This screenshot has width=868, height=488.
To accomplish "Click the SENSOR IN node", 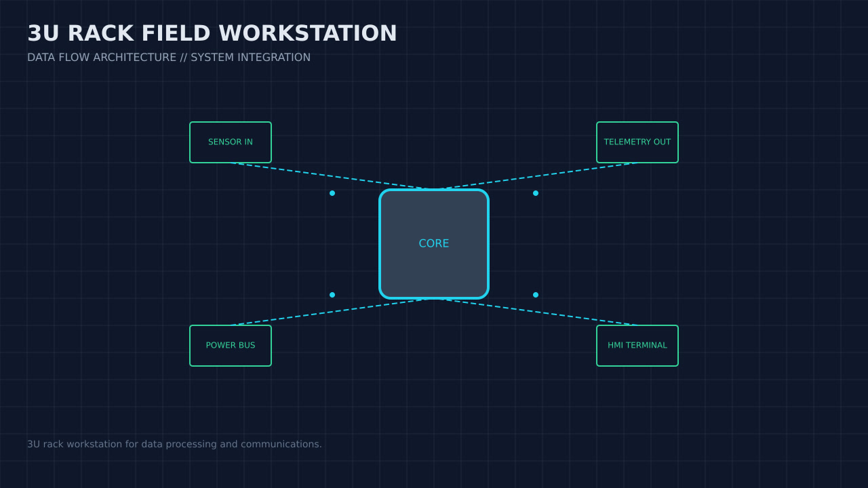I will click(231, 142).
